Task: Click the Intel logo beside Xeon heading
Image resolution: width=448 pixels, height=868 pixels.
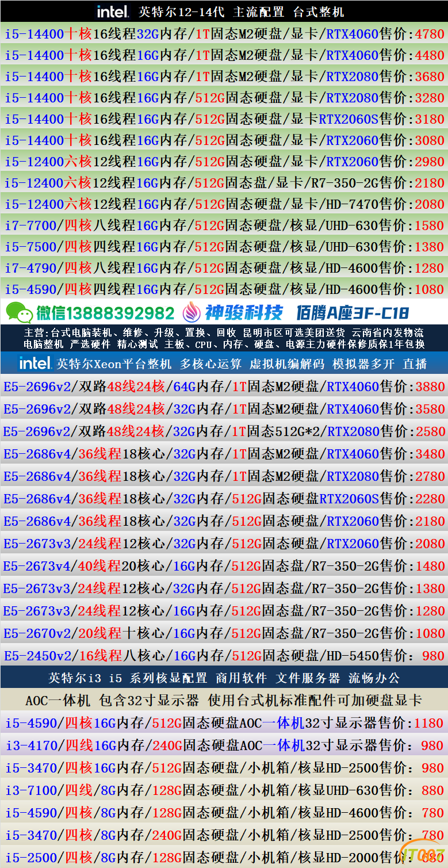Action: [35, 363]
